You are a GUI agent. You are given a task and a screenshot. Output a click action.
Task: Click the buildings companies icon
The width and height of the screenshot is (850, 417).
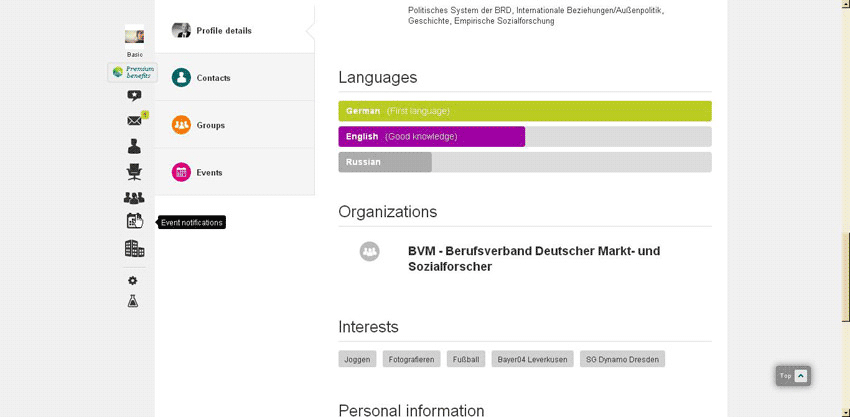click(x=134, y=248)
